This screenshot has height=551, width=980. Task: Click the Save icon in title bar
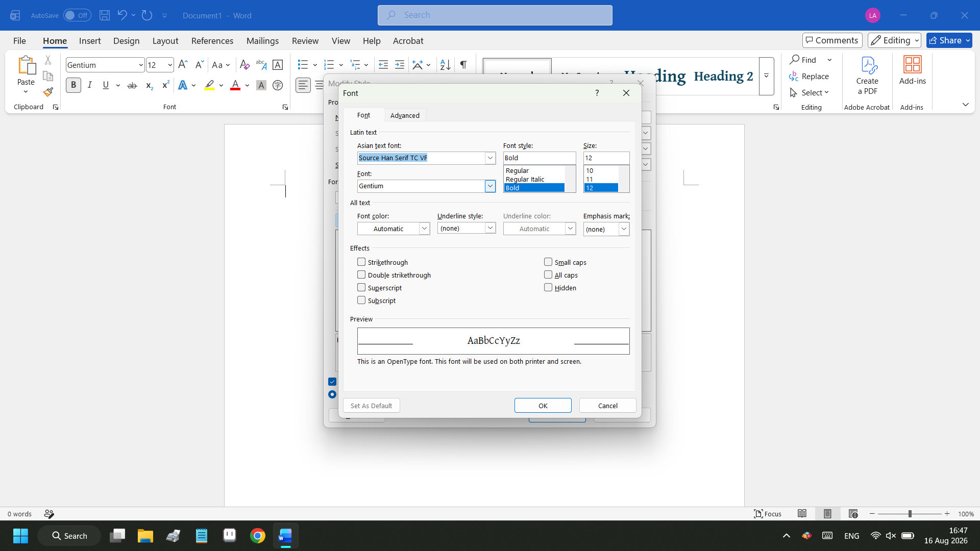pos(105,15)
